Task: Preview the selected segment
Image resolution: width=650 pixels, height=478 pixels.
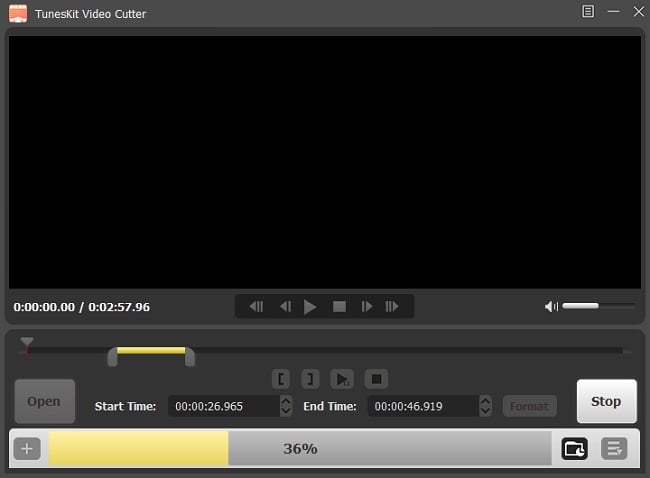Action: click(x=342, y=379)
